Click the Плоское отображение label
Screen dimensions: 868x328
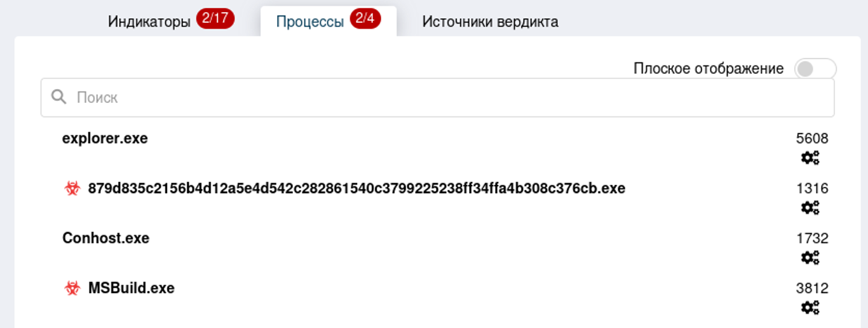coord(708,69)
